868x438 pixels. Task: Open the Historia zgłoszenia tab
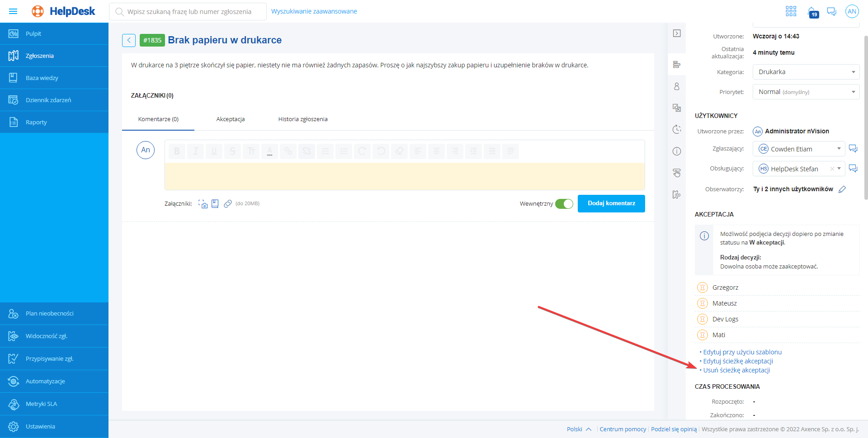pyautogui.click(x=302, y=119)
